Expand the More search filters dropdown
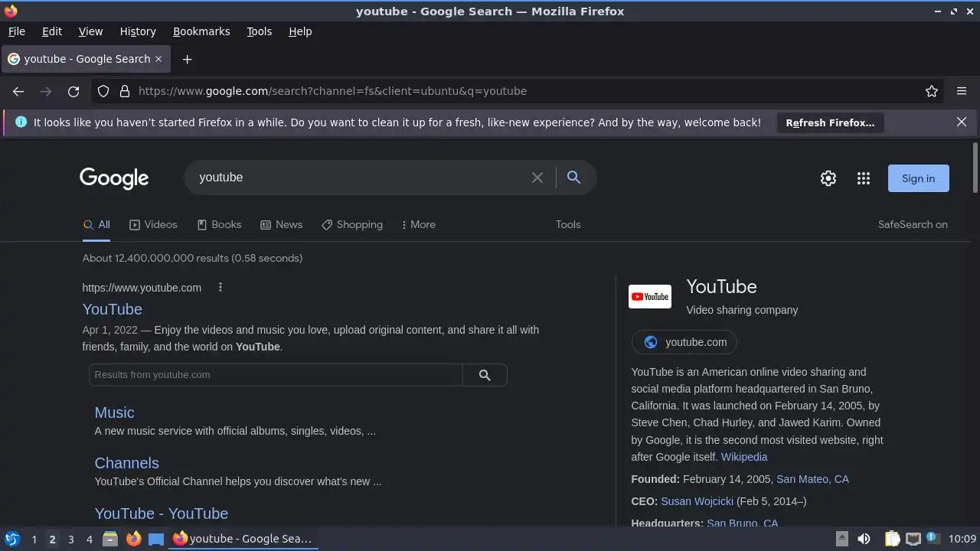The height and width of the screenshot is (551, 980). click(418, 224)
